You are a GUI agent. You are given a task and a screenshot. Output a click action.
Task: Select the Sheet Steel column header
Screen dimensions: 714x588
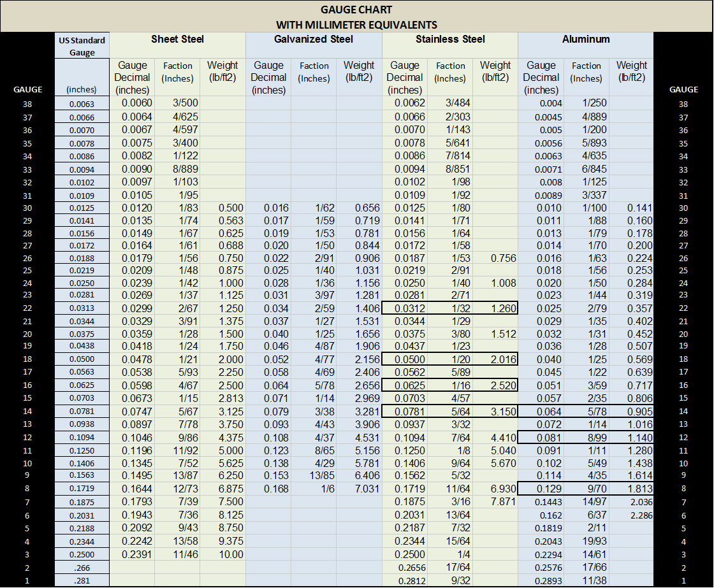177,39
